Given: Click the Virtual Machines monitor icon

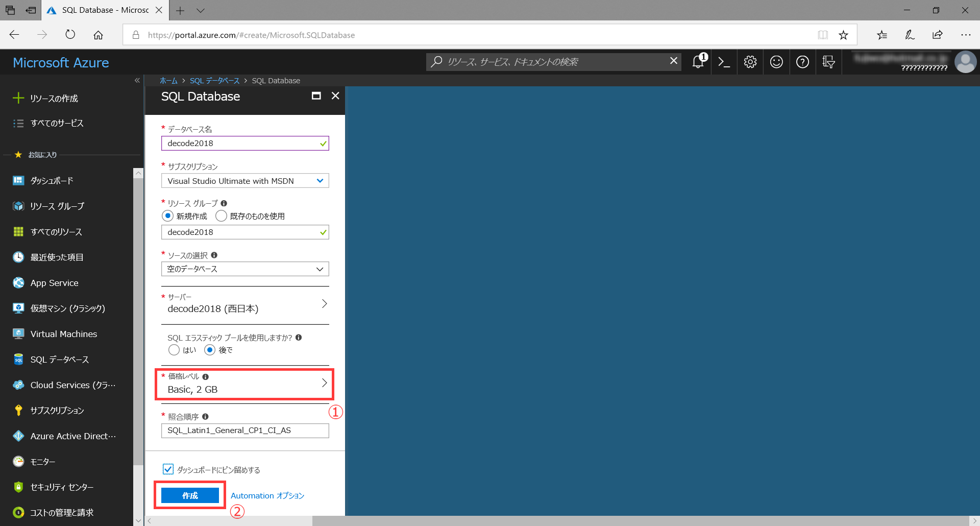Looking at the screenshot, I should coord(18,333).
